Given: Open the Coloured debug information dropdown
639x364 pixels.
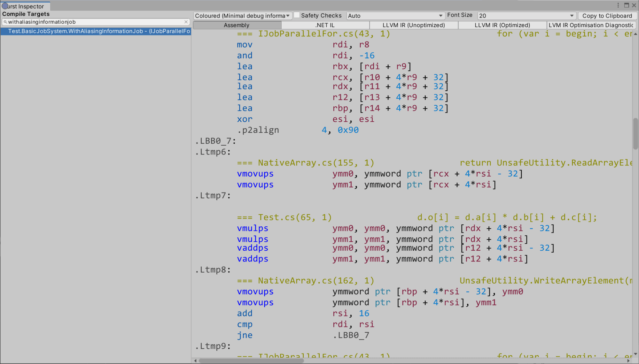Looking at the screenshot, I should [x=242, y=16].
